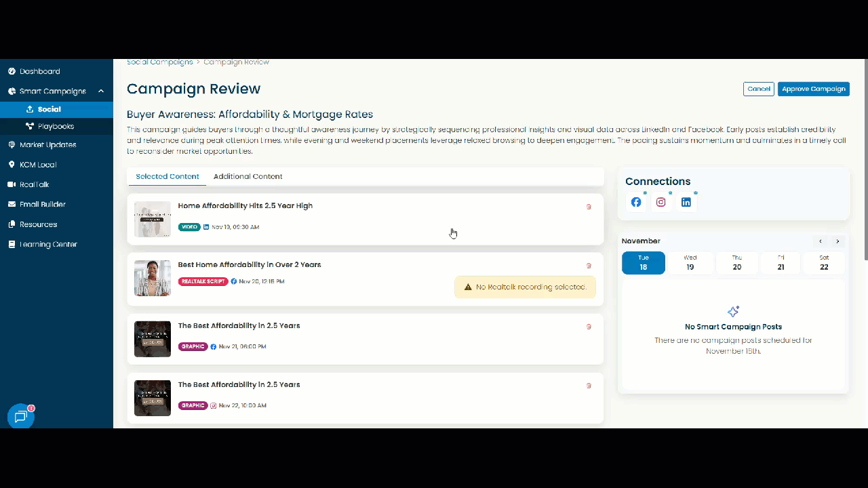The height and width of the screenshot is (488, 868).
Task: Select the Instagram connection icon
Action: tap(661, 201)
